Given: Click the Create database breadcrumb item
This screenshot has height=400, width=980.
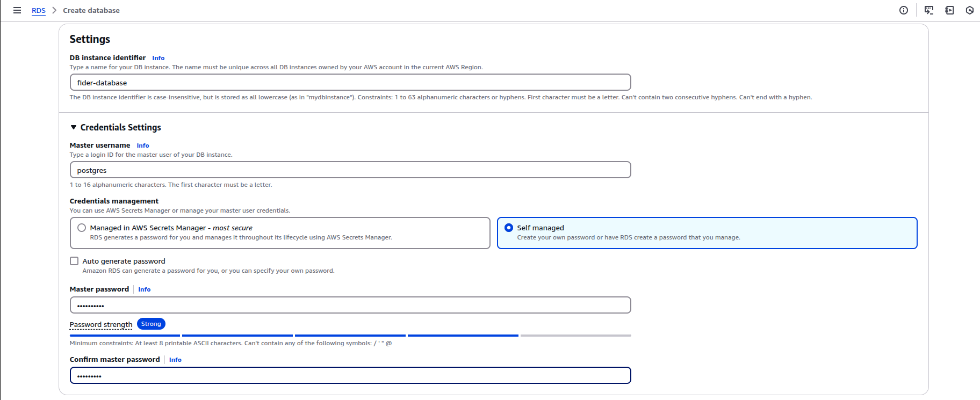Looking at the screenshot, I should coord(91,10).
